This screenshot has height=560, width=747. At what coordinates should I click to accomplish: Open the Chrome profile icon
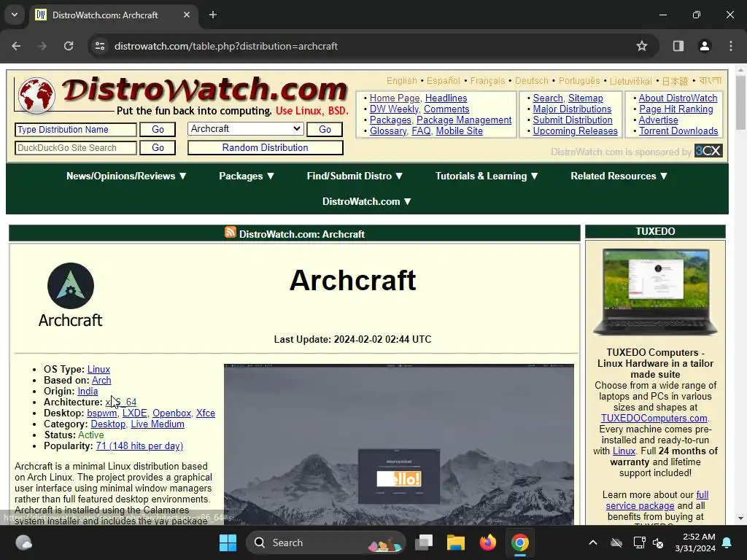point(704,46)
